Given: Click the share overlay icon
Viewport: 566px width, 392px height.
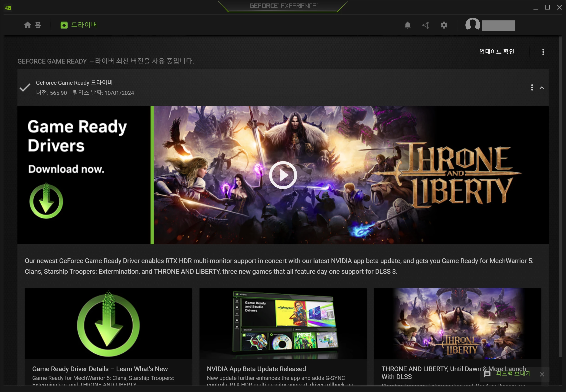Looking at the screenshot, I should pos(426,25).
